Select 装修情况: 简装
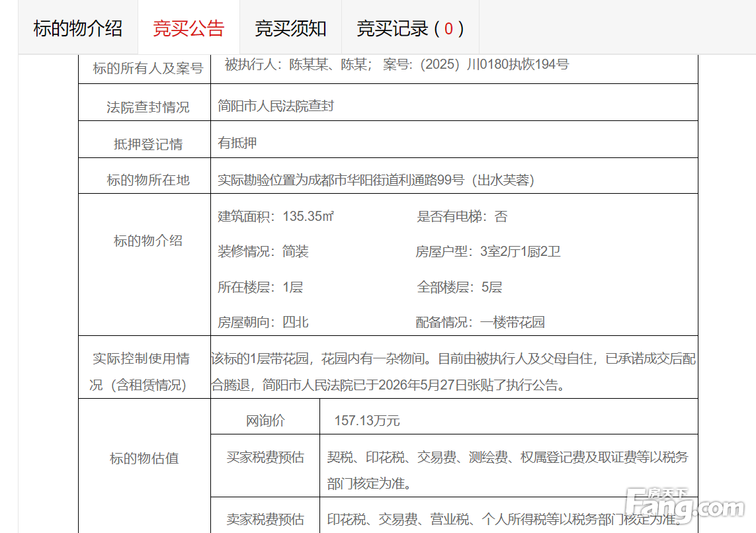The image size is (756, 533). [263, 251]
